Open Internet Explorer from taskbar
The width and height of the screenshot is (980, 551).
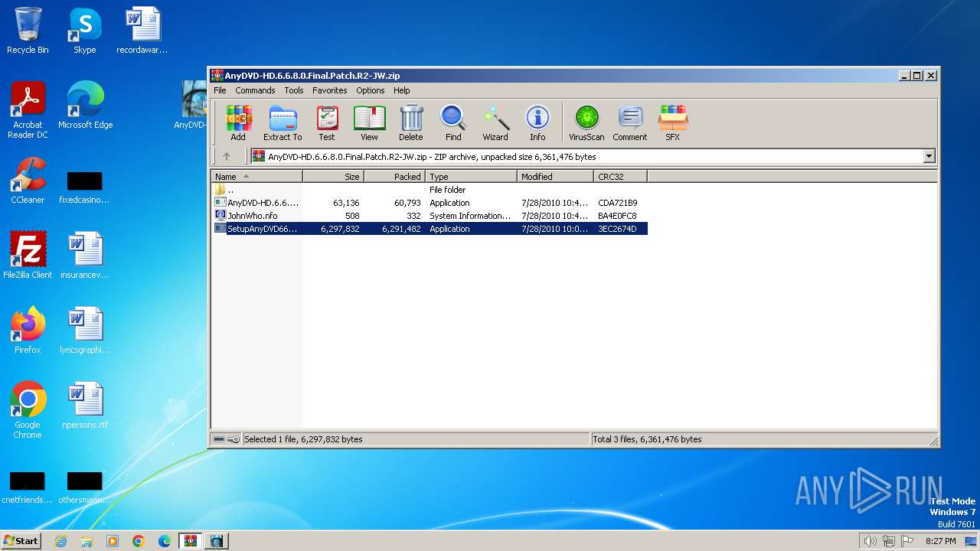[60, 541]
